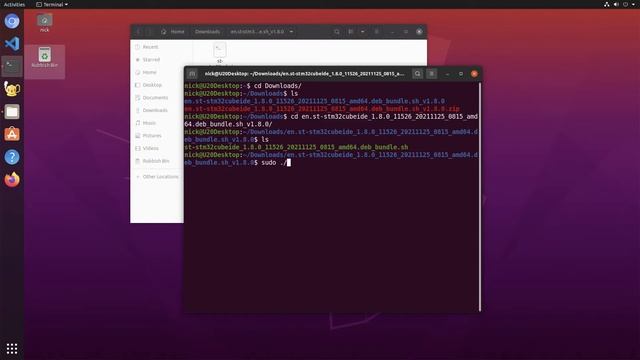
Task: Go to Home in Files path bar
Action: pos(173,31)
